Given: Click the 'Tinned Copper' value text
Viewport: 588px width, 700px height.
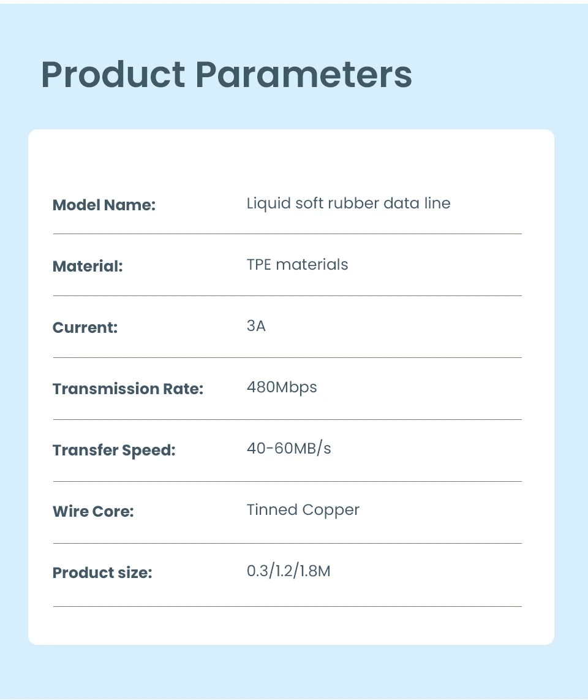Looking at the screenshot, I should point(303,510).
